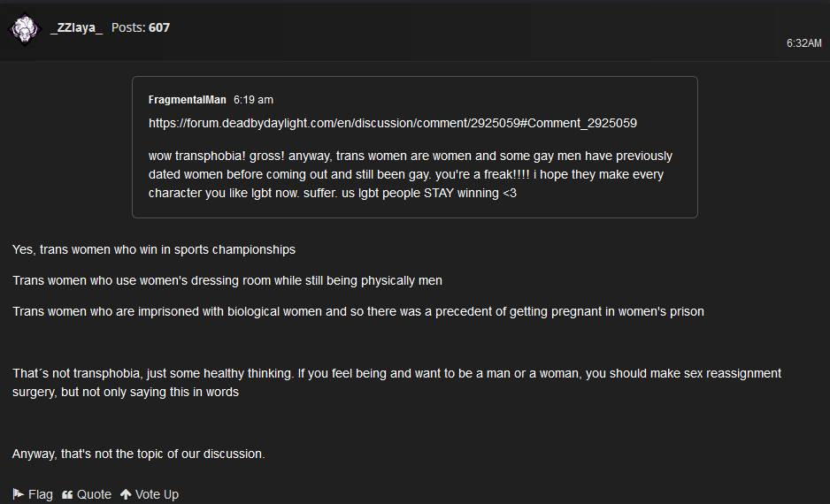Viewport: 830px width, 504px height.
Task: Open the _ZZlaya_ username profile link
Action: click(77, 27)
